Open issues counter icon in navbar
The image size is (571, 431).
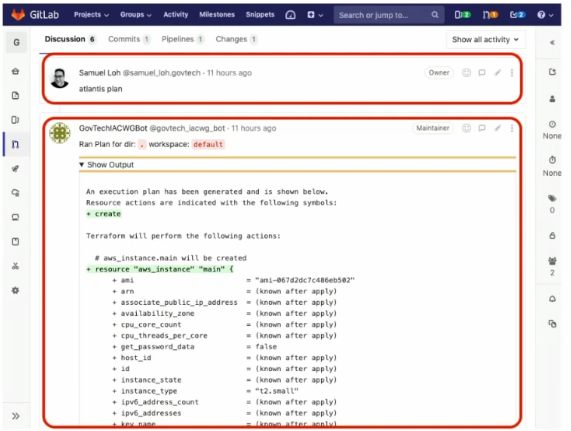(462, 15)
